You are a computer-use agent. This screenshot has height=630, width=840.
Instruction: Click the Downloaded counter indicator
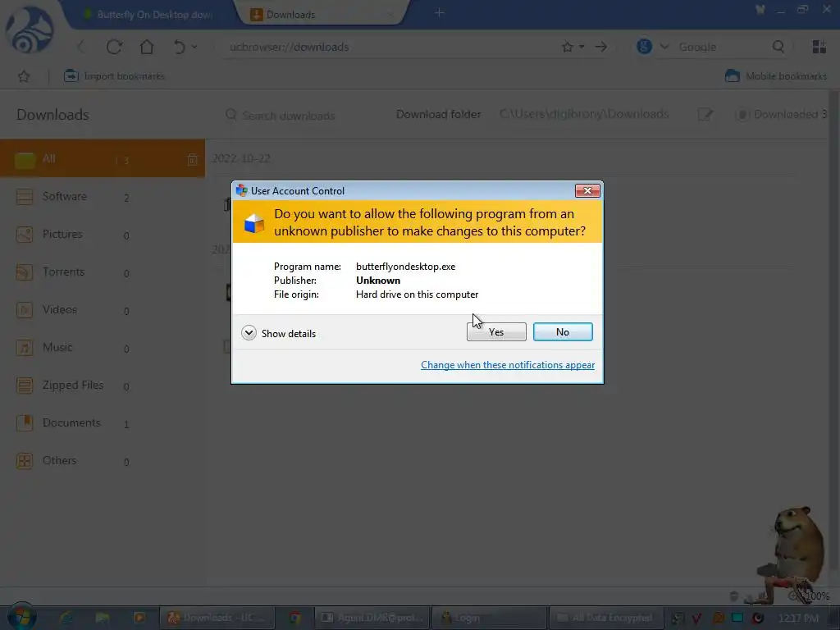click(781, 114)
